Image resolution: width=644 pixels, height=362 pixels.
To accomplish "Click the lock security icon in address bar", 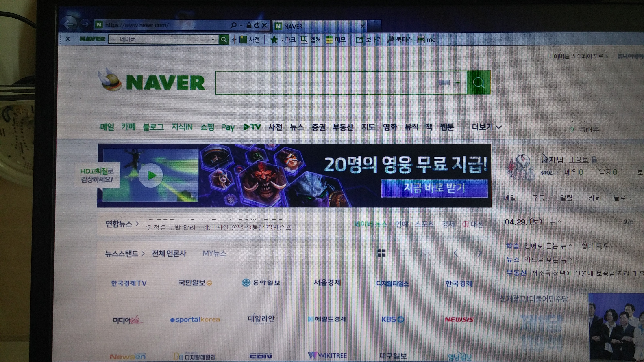I will coord(249,25).
